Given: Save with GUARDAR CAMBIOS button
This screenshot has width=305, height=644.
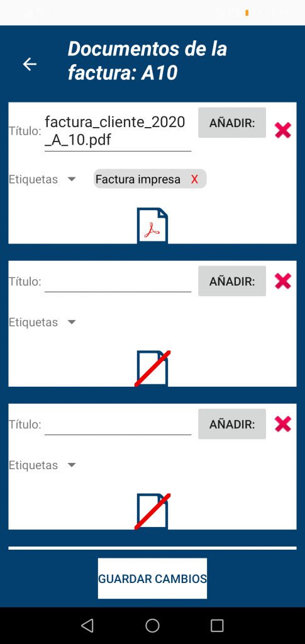Looking at the screenshot, I should (x=152, y=579).
